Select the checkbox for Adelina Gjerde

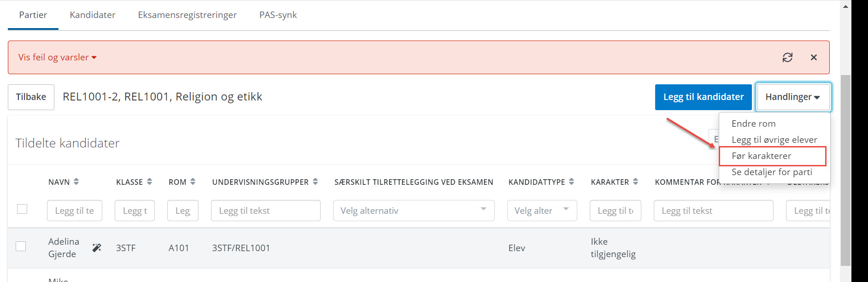(21, 247)
